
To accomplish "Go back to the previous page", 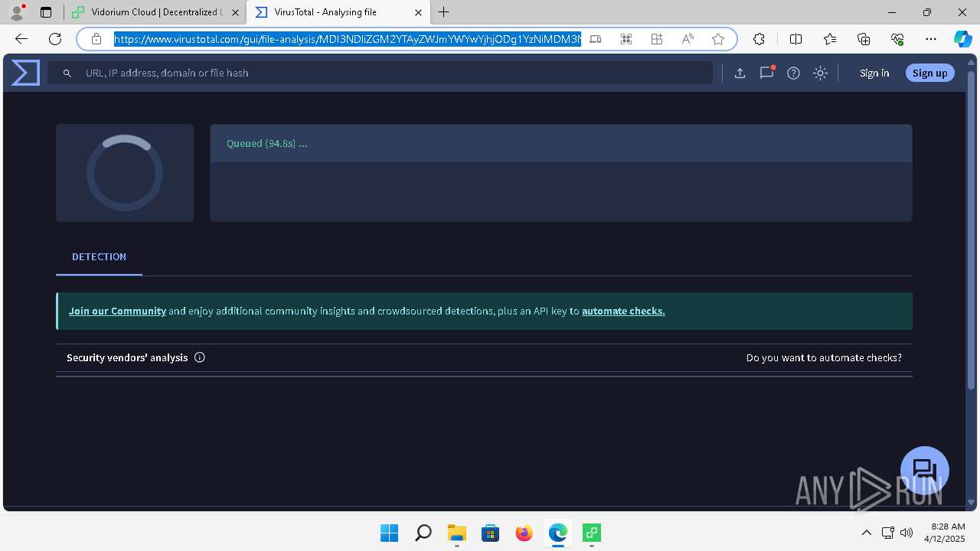I will click(21, 39).
